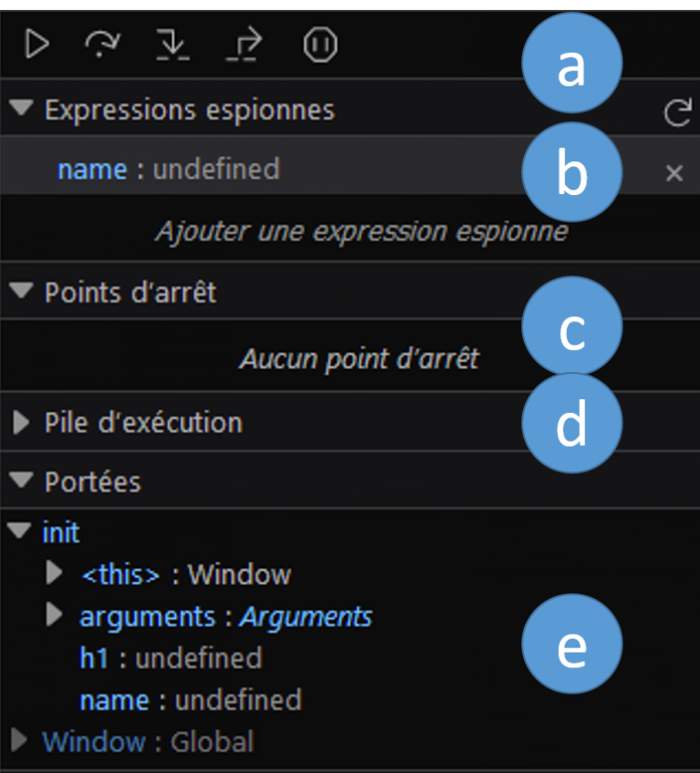Collapse the Points d'arrêt section
Viewport: 700px width, 773px height.
tap(21, 291)
